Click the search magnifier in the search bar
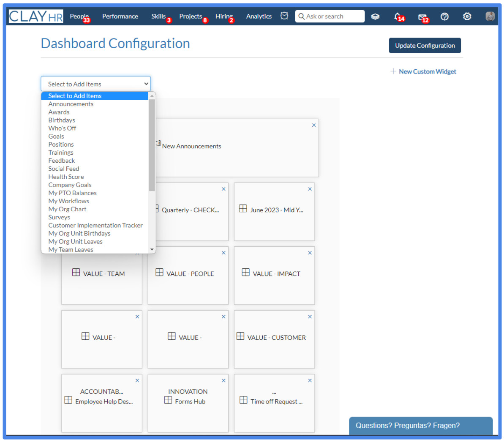Image resolution: width=504 pixels, height=442 pixels. tap(301, 16)
